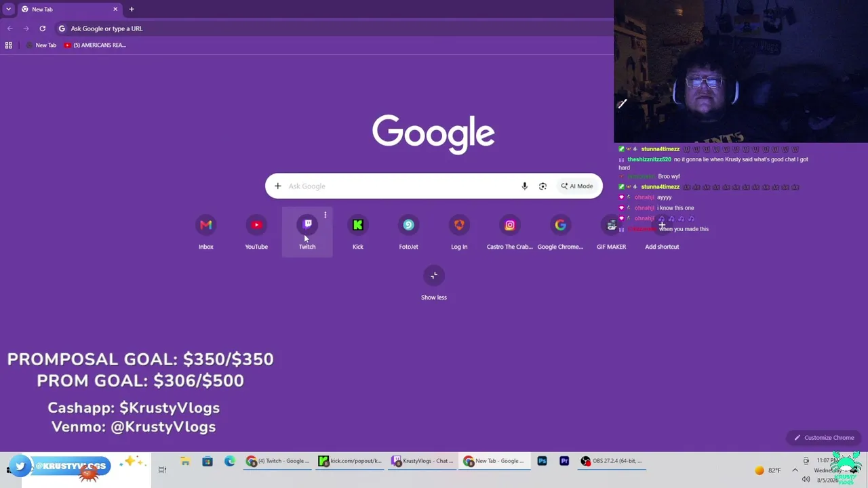868x488 pixels.
Task: Show hidden system tray icons
Action: point(795,470)
